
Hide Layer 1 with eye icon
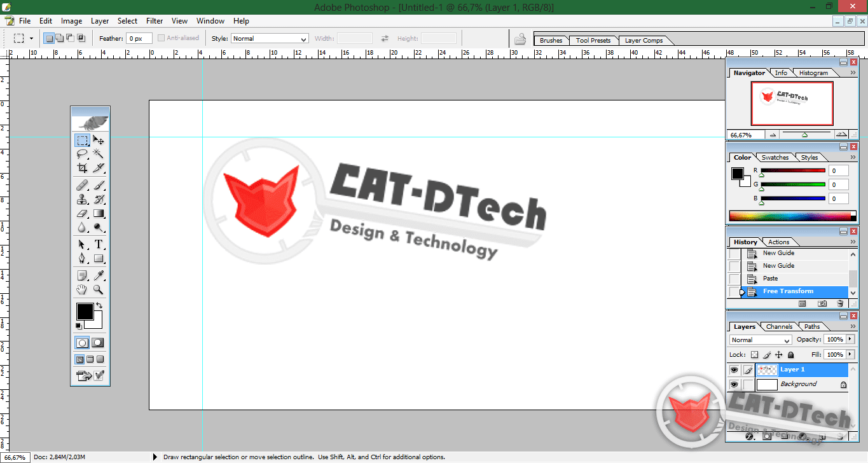[734, 370]
